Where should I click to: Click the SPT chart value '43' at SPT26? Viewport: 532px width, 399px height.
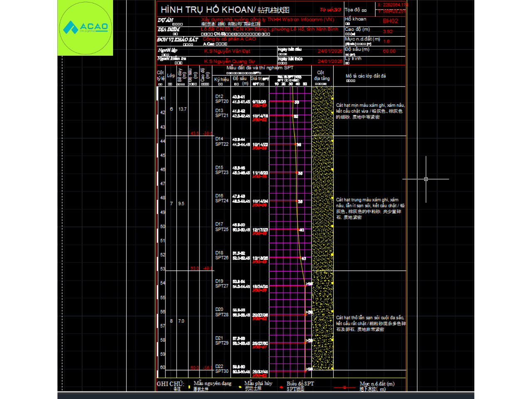(x=303, y=259)
